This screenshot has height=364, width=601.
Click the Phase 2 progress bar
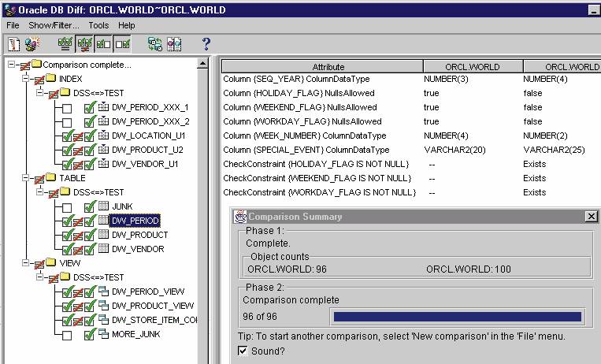click(458, 317)
